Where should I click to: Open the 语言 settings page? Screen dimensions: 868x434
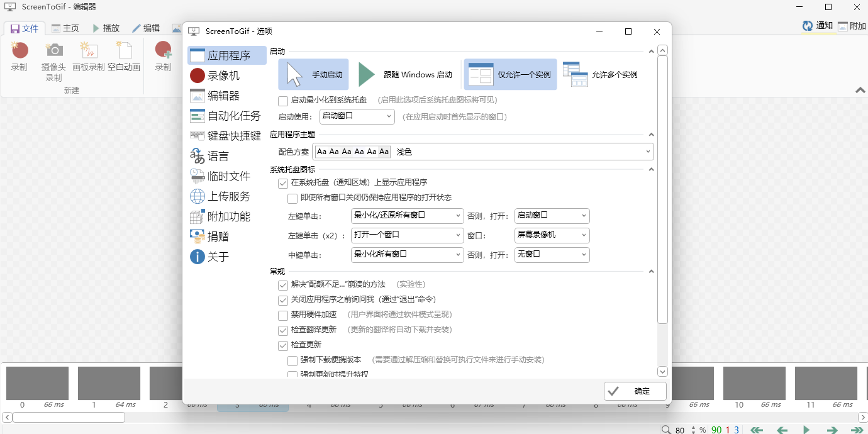tap(227, 156)
